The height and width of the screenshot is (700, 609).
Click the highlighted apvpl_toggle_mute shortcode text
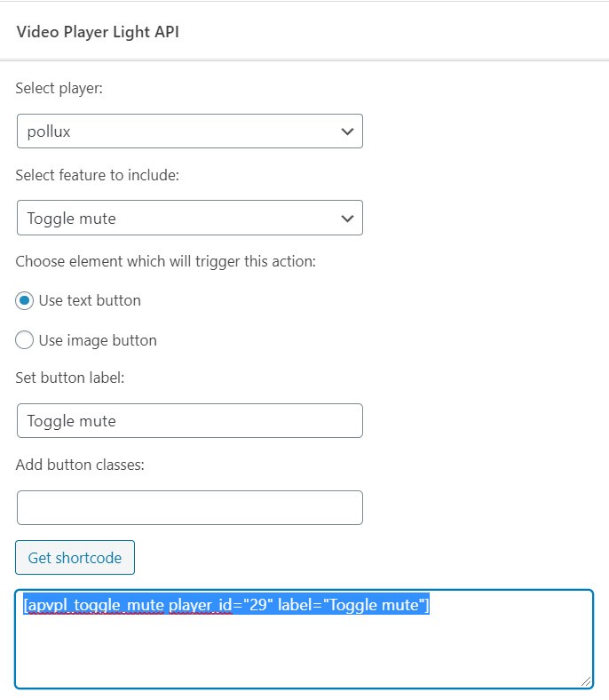(x=226, y=605)
